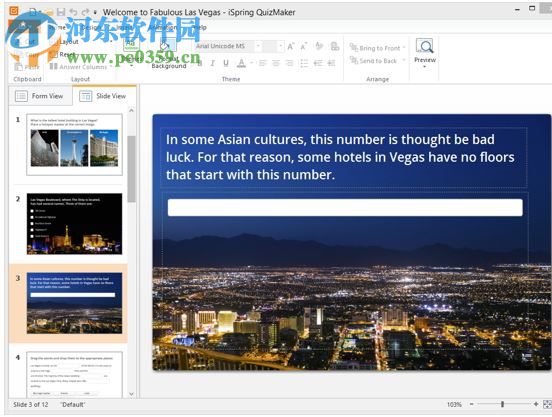The image size is (552, 417).
Task: Redo the last undone action
Action: (85, 12)
